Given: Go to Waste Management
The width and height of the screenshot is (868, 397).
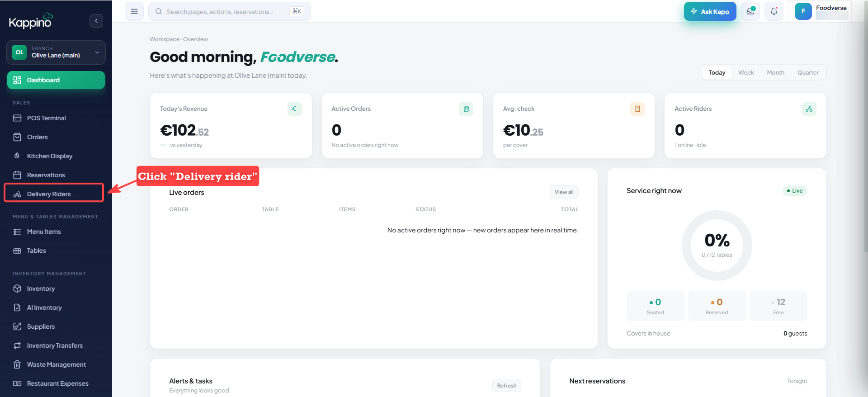Looking at the screenshot, I should pyautogui.click(x=56, y=364).
